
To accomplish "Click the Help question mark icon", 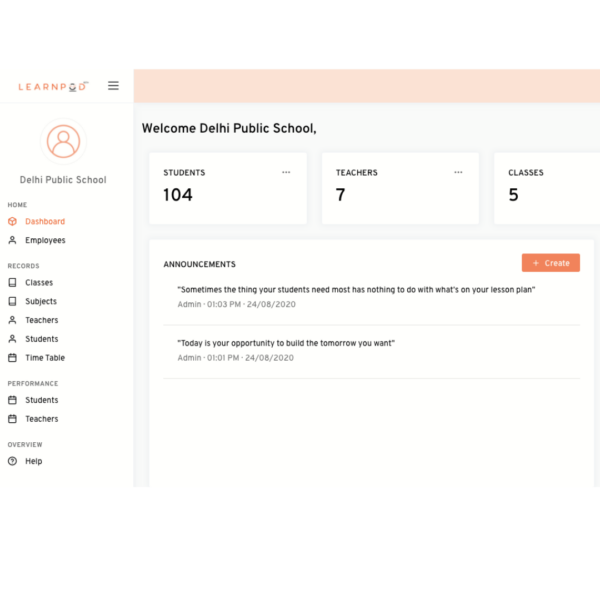I will pyautogui.click(x=13, y=461).
